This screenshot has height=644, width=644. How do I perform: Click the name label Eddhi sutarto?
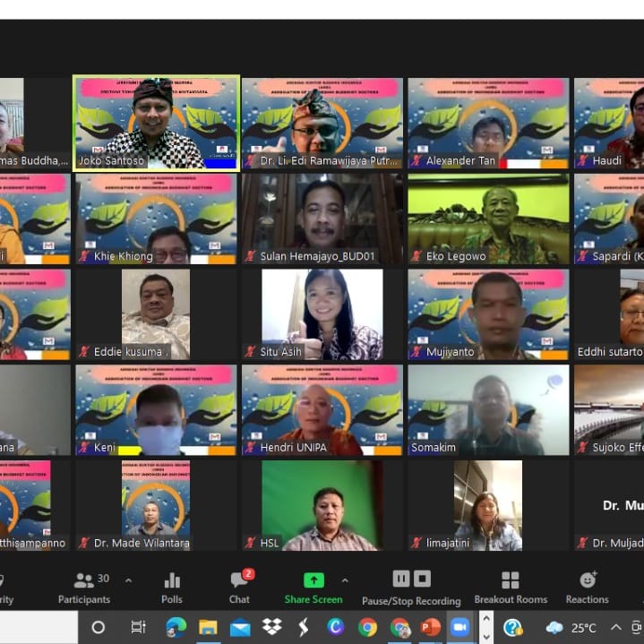click(x=609, y=352)
